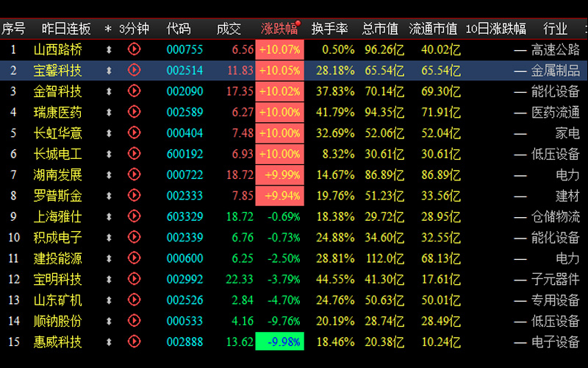
Task: Open 3-minute chart icon for 宝馨科技
Action: click(134, 70)
